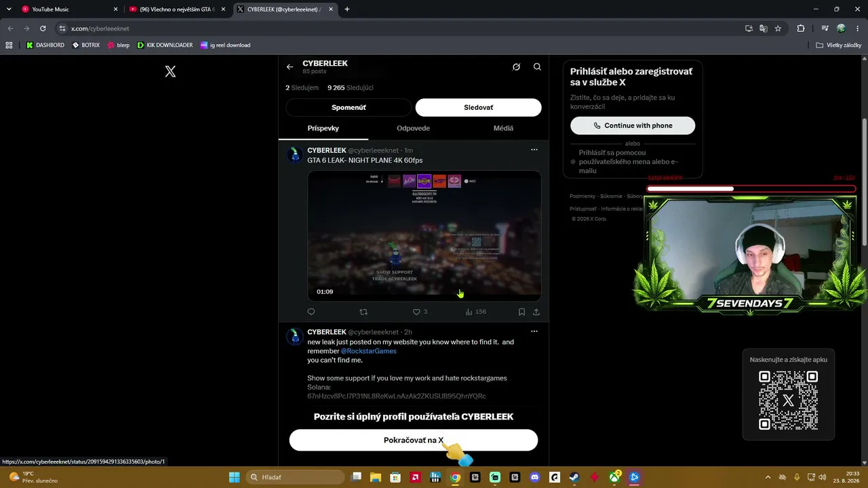Open Steam from the taskbar
868x488 pixels.
point(574,477)
